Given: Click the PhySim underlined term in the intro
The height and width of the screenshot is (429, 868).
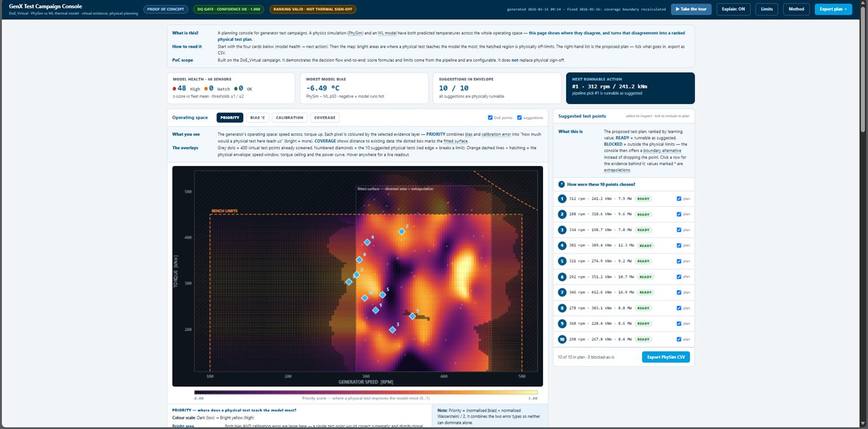Looking at the screenshot, I should coord(355,33).
